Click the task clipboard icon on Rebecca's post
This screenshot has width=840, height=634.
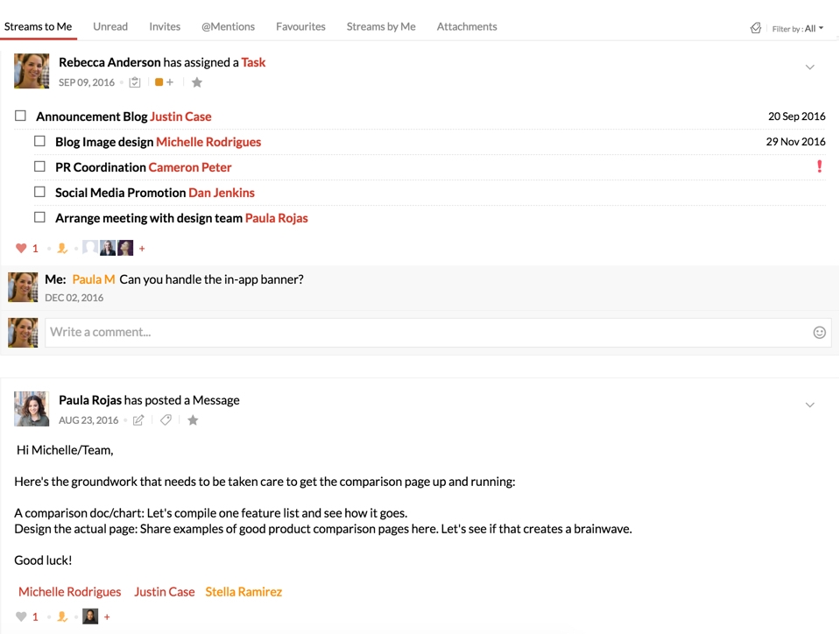[x=135, y=82]
